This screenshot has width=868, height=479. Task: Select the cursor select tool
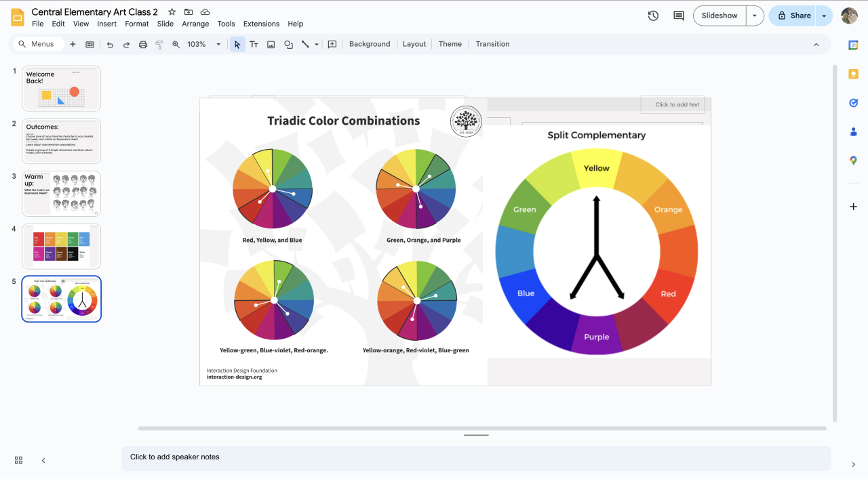pyautogui.click(x=237, y=44)
